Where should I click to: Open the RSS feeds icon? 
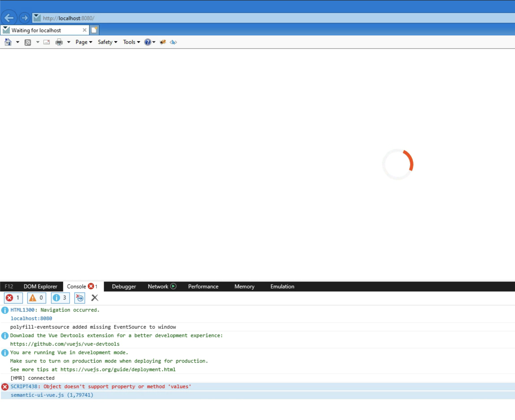point(28,42)
